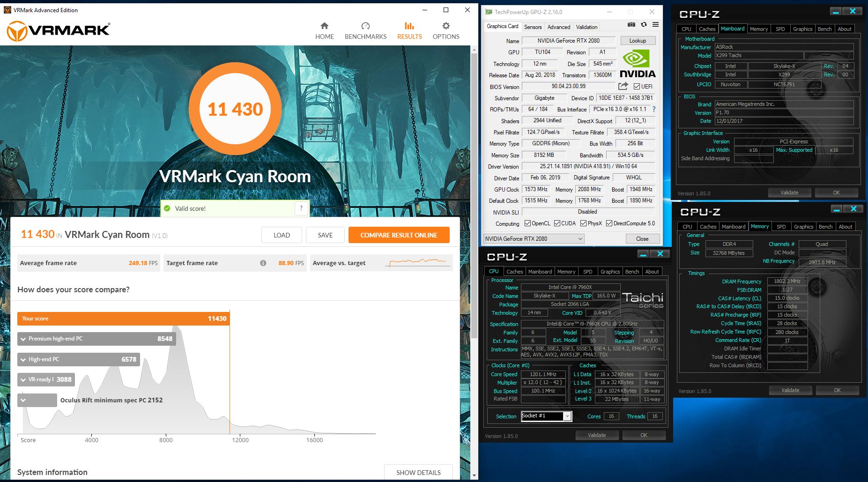868x482 pixels.
Task: Click the VRMark logo
Action: (59, 31)
